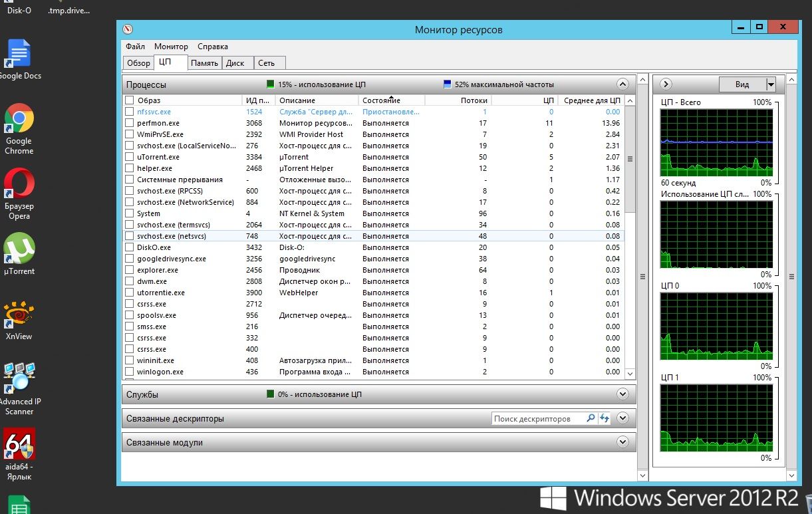Screen dimensions: 812x514
Task: Open the Монитор menu
Action: click(x=171, y=47)
